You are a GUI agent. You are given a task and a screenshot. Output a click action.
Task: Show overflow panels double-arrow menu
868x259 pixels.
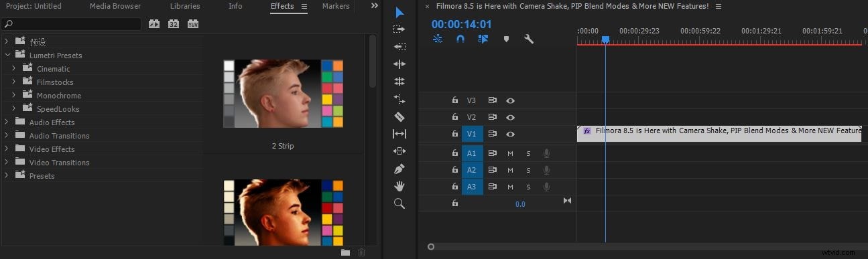point(374,6)
